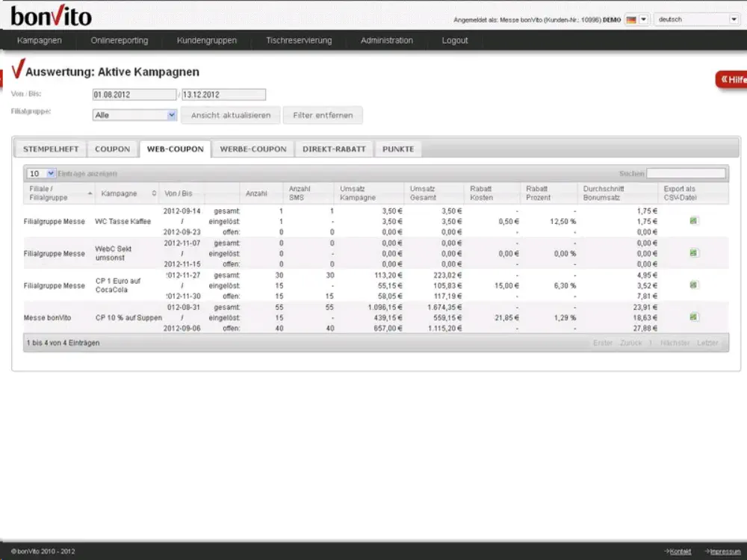Image resolution: width=747 pixels, height=560 pixels.
Task: Switch to the DIREKT-RABATT tab
Action: click(334, 149)
